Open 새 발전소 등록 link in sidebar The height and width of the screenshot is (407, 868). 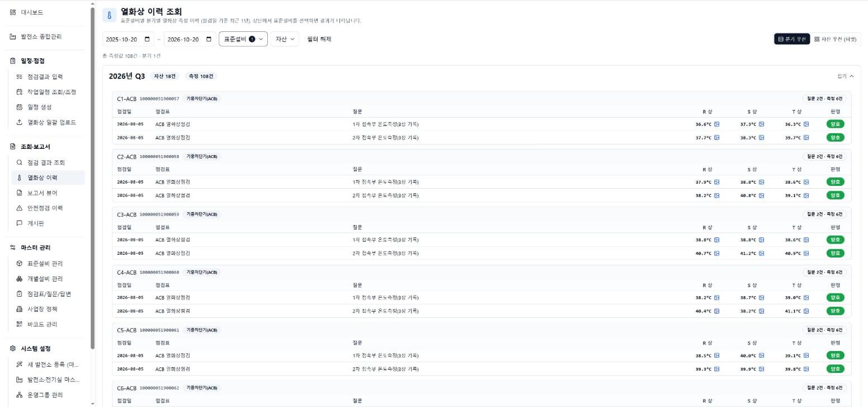48,364
